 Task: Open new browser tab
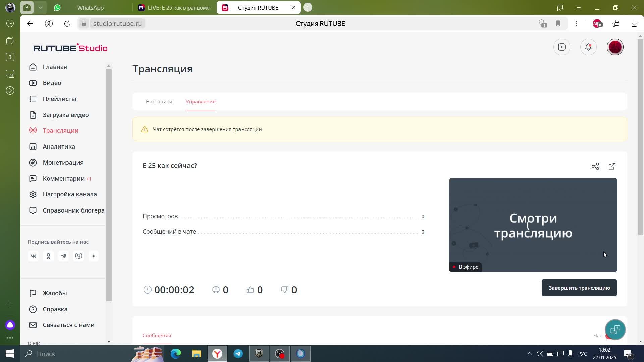pyautogui.click(x=308, y=7)
